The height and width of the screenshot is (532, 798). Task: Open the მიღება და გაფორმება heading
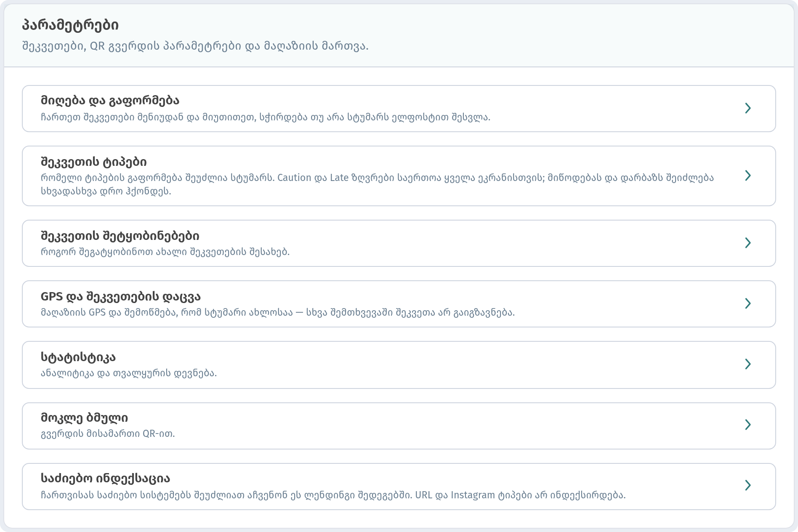tap(110, 101)
